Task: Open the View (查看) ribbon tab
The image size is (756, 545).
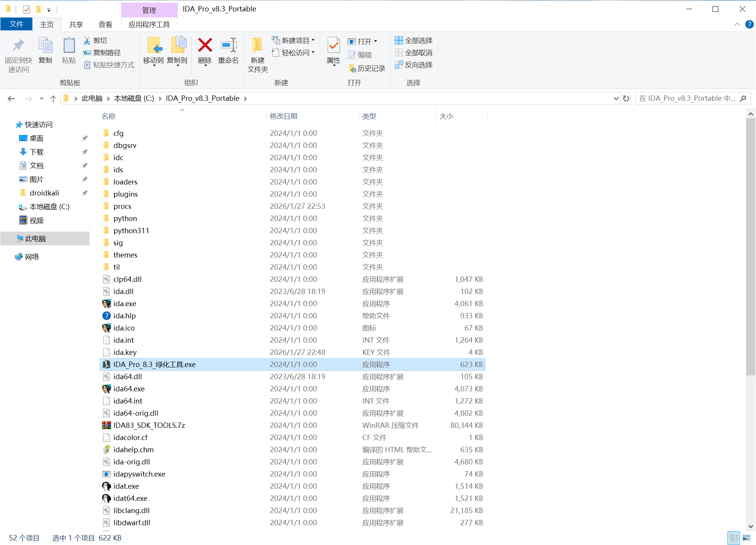Action: coord(105,24)
